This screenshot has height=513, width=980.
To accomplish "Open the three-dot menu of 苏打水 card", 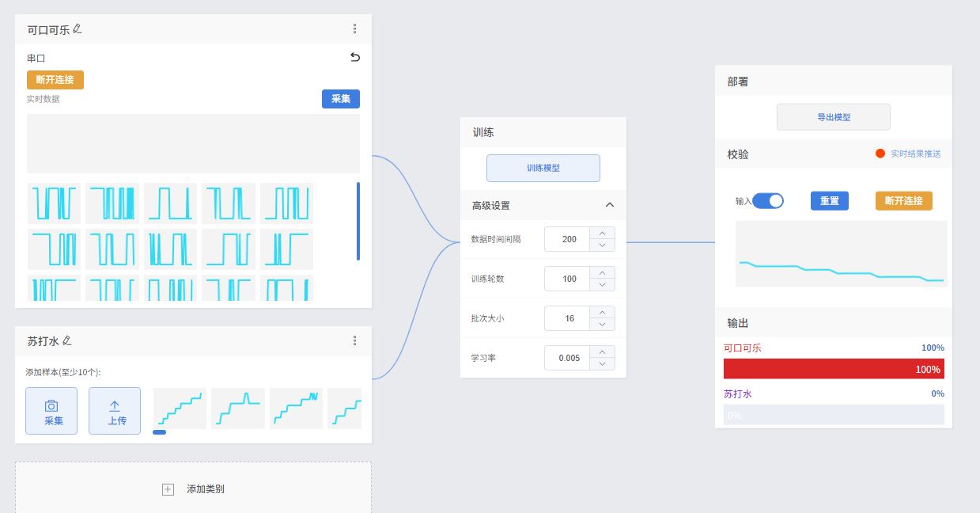I will 354,340.
